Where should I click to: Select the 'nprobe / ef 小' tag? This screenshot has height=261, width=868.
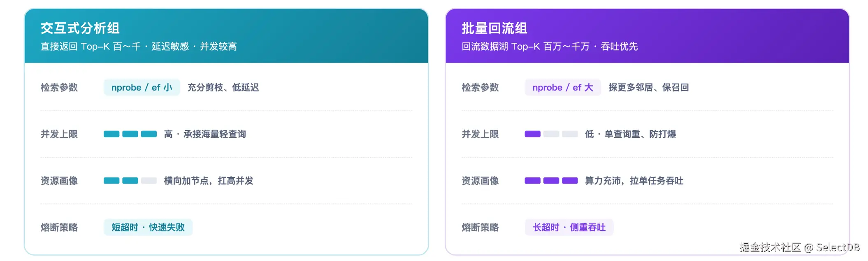point(142,87)
